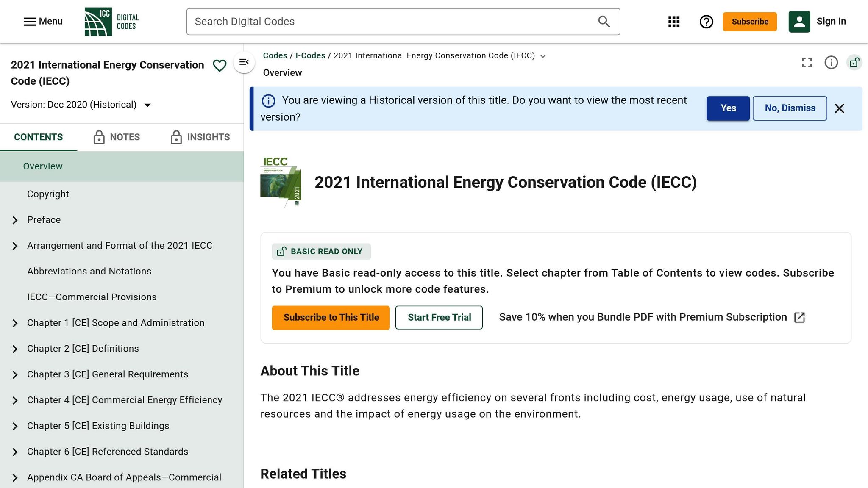Image resolution: width=868 pixels, height=488 pixels.
Task: Expand the Preface section
Action: [x=15, y=220]
